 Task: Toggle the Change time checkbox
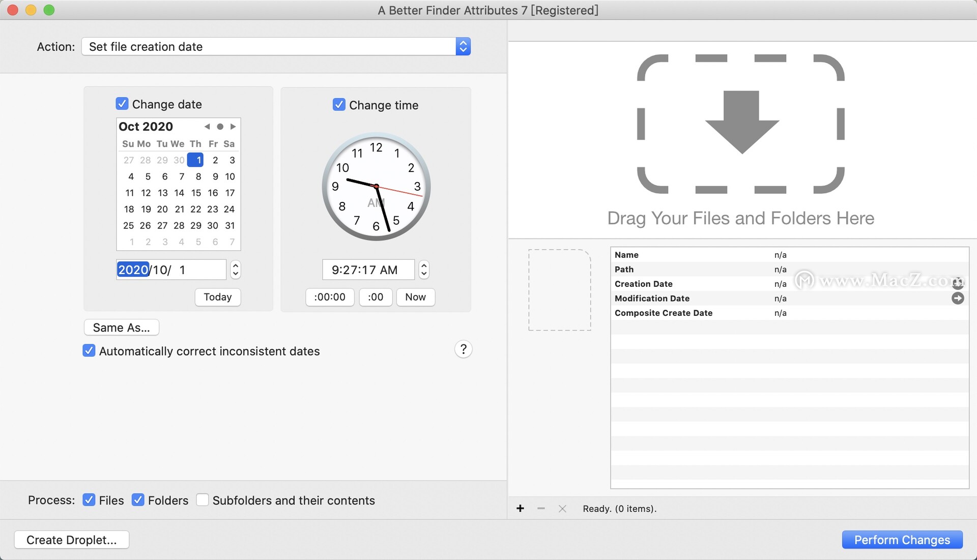click(x=338, y=104)
